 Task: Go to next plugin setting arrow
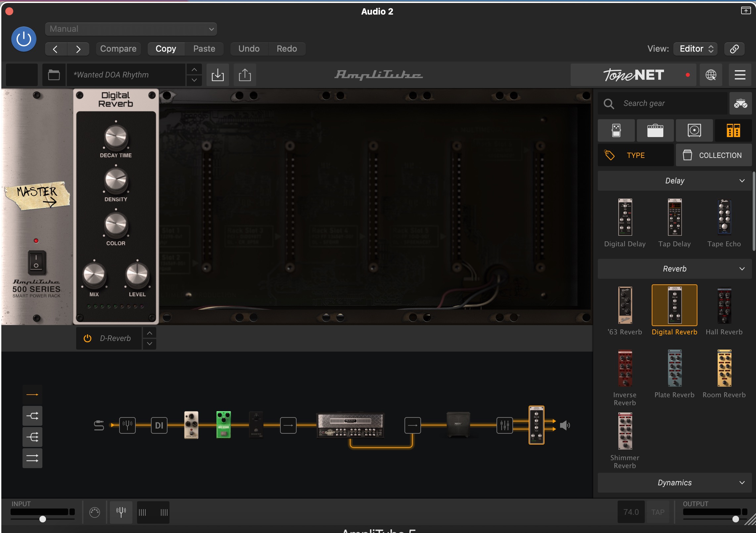click(78, 49)
